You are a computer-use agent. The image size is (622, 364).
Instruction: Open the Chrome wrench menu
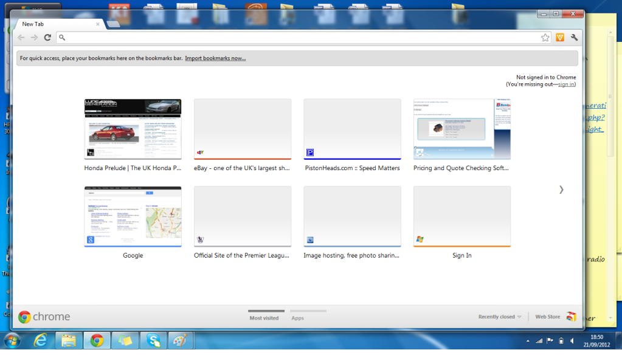(x=574, y=37)
